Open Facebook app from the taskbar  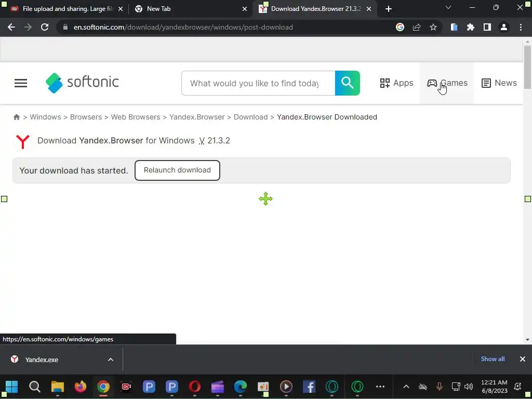coord(309,387)
